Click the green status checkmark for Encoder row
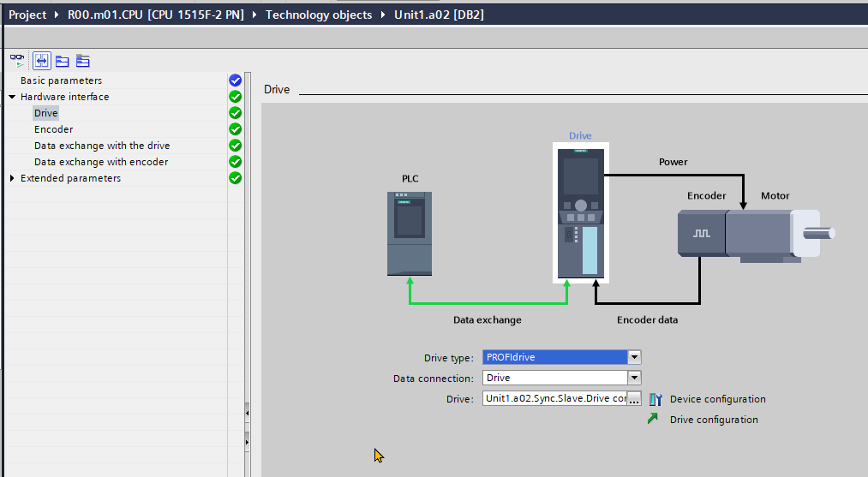 (236, 129)
